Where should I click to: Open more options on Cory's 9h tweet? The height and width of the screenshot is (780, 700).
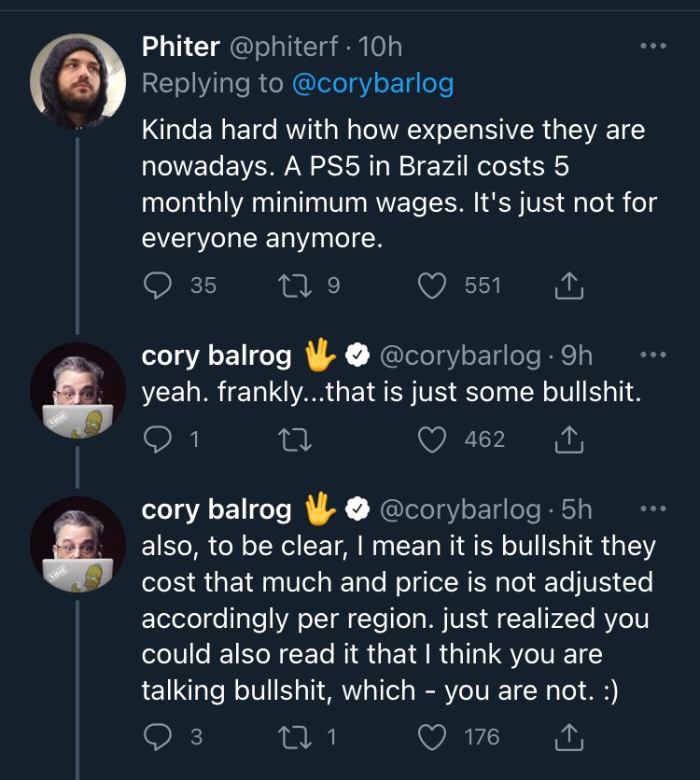pyautogui.click(x=652, y=355)
